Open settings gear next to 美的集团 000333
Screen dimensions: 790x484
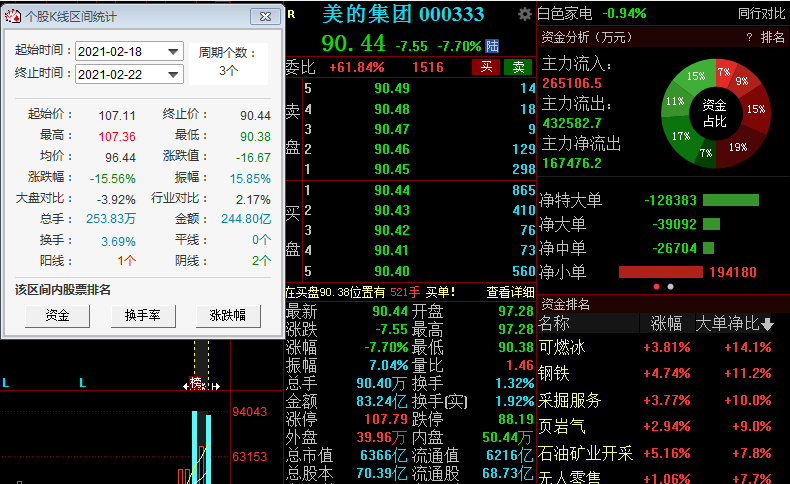click(524, 14)
